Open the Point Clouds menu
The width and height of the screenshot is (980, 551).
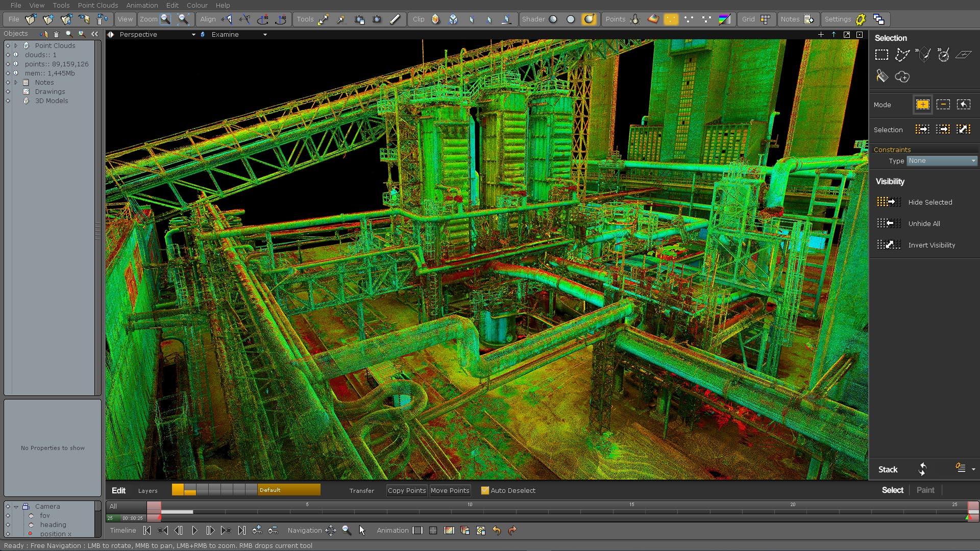(x=97, y=5)
